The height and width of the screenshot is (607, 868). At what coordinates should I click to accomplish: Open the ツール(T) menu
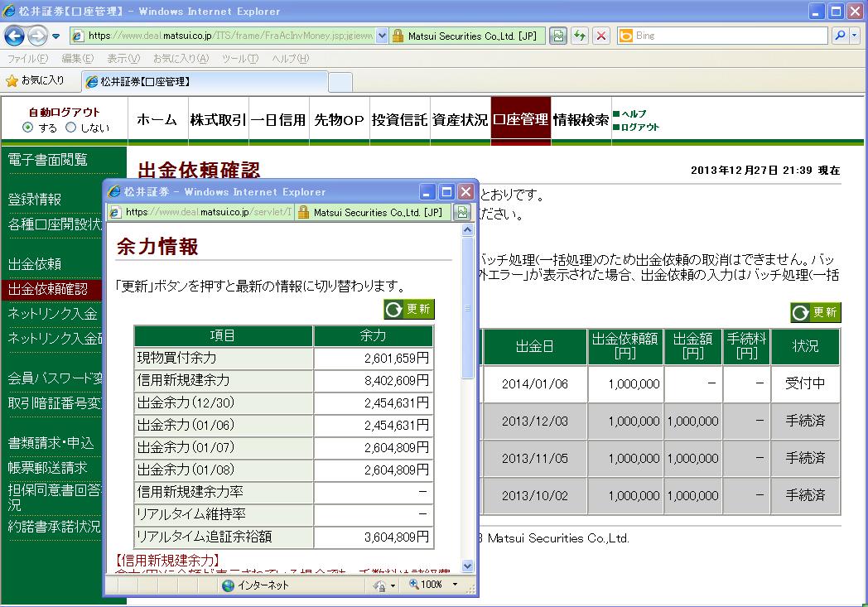point(239,58)
